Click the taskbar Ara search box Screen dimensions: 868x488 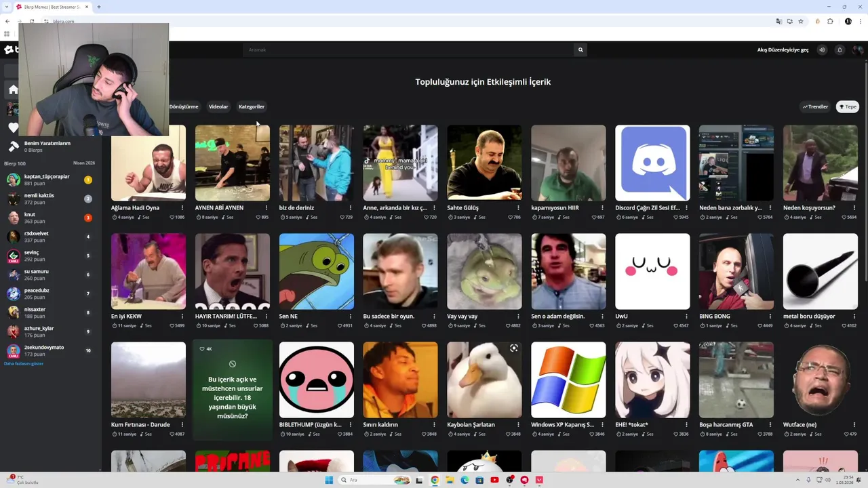pos(376,480)
